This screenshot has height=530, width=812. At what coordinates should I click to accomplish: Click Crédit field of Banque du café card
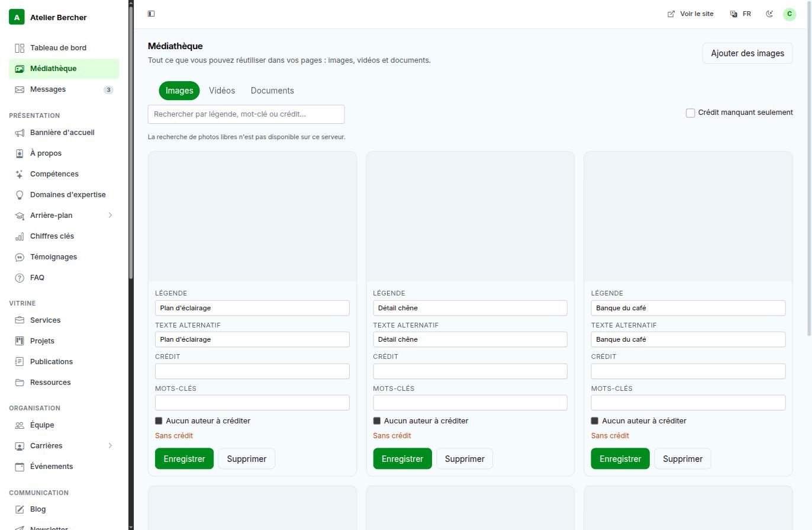pyautogui.click(x=688, y=371)
